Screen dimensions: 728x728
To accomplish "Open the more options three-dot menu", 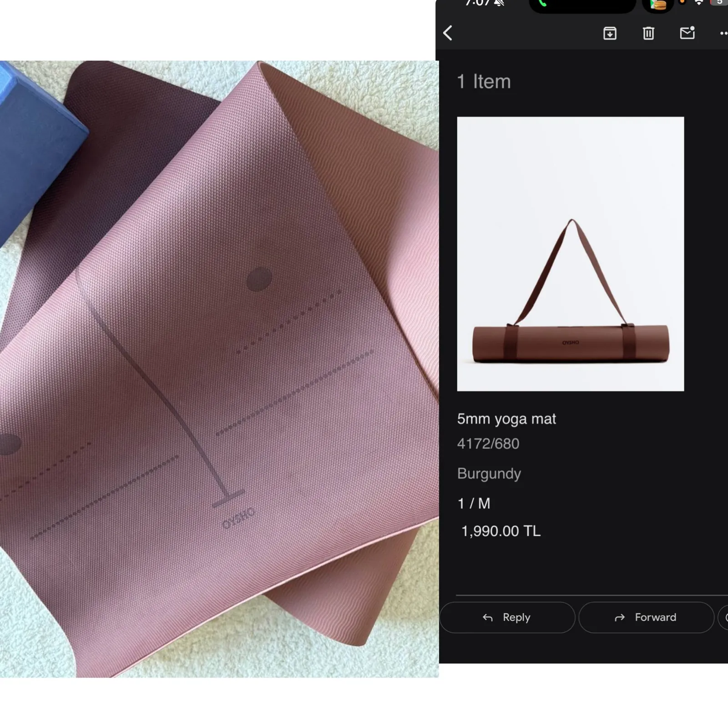I will pos(723,33).
